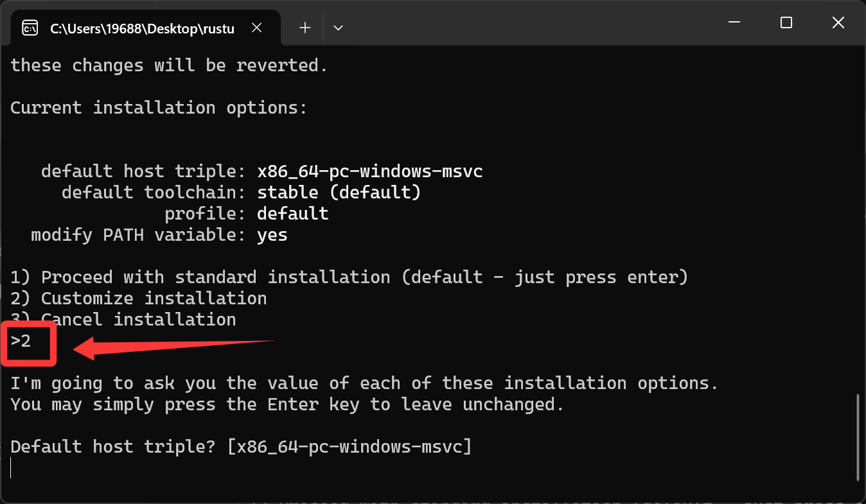The width and height of the screenshot is (866, 504).
Task: Minimize the terminal window
Action: coord(734,23)
